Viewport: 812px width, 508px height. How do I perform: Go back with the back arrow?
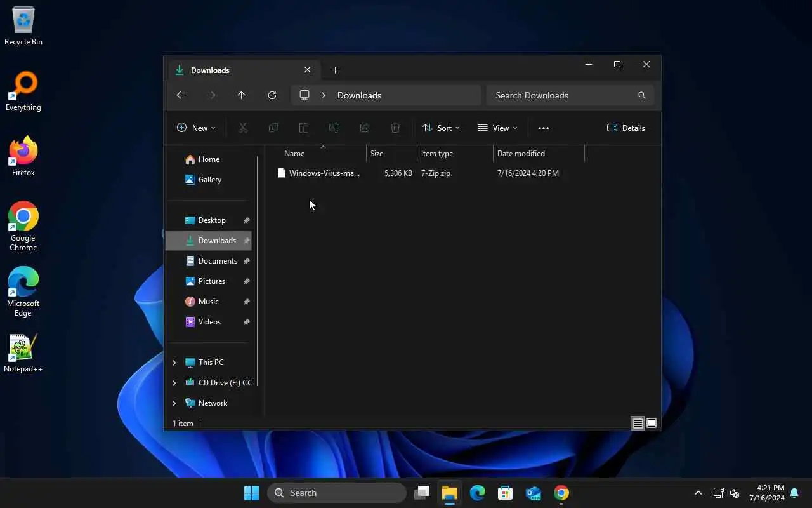click(x=181, y=95)
